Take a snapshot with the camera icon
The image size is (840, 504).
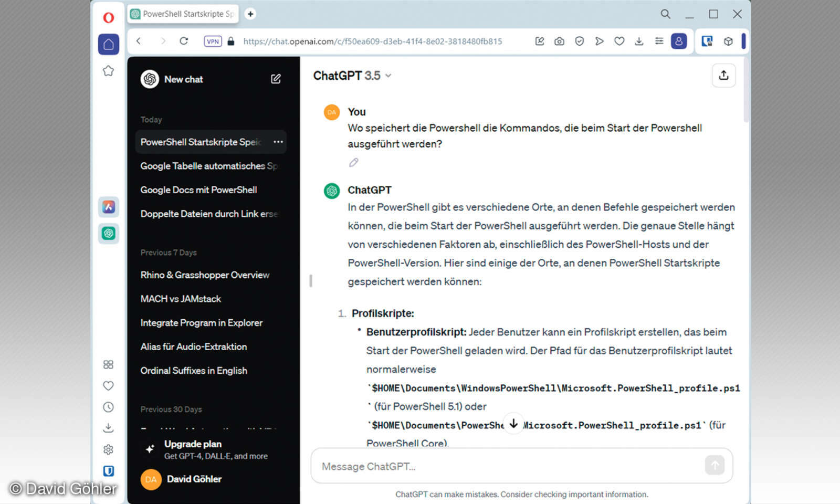tap(559, 41)
